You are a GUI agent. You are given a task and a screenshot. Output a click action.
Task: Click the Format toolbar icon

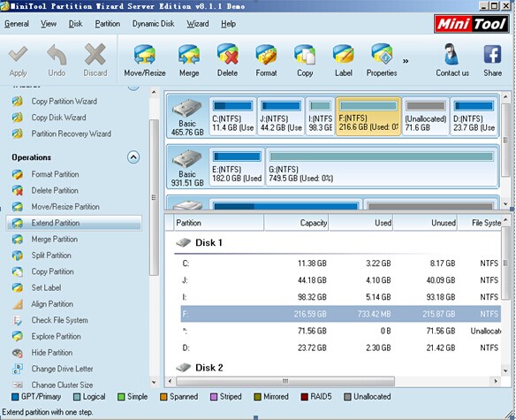tap(266, 54)
